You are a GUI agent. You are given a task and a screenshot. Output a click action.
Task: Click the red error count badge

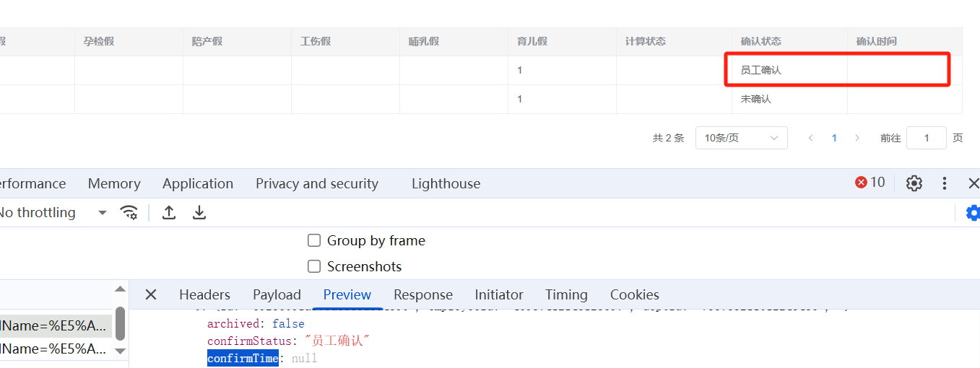click(870, 183)
